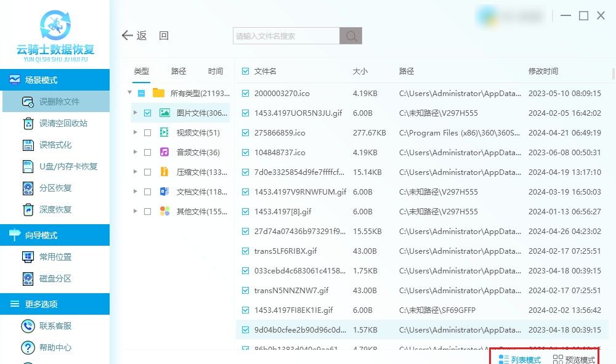Screen dimensions: 616x364
Task: Check the 音频文件 category checkbox
Action: (x=148, y=152)
